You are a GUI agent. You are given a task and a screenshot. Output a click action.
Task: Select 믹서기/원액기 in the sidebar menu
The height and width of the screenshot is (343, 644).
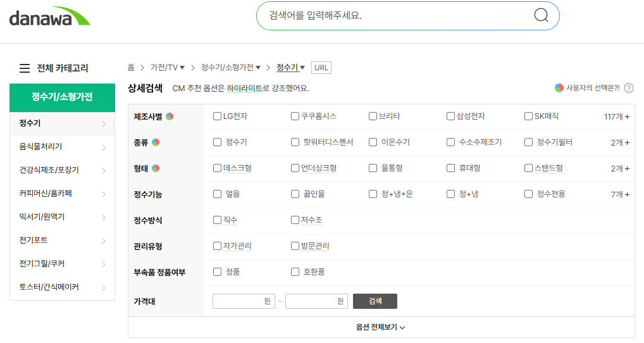tap(62, 217)
